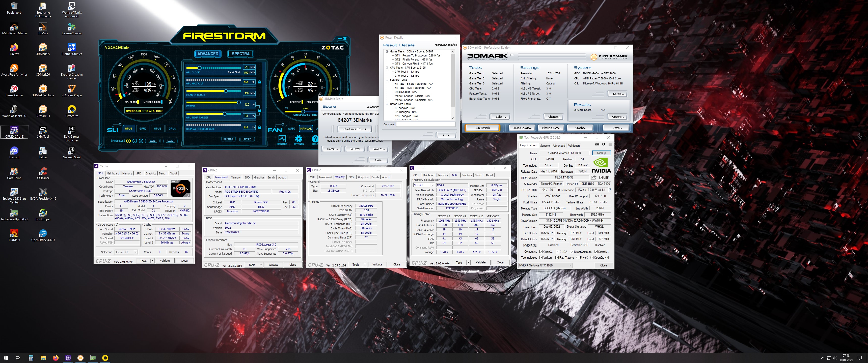This screenshot has width=868, height=363.
Task: Open the FurMark desktop icon
Action: 14,235
